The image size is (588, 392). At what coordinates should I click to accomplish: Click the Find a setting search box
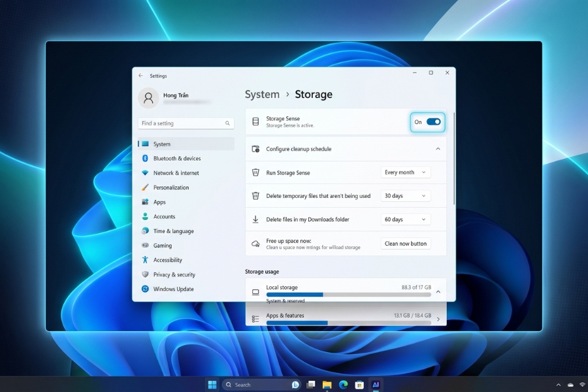click(x=186, y=123)
